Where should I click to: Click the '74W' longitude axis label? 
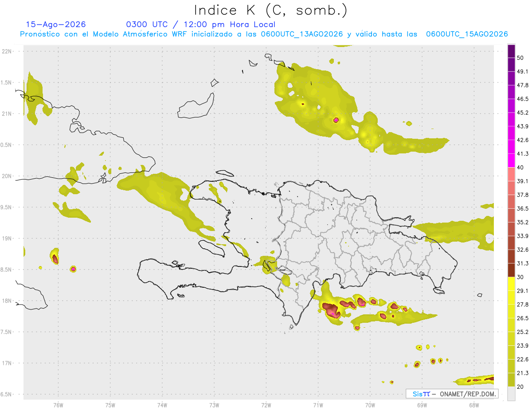tap(162, 405)
